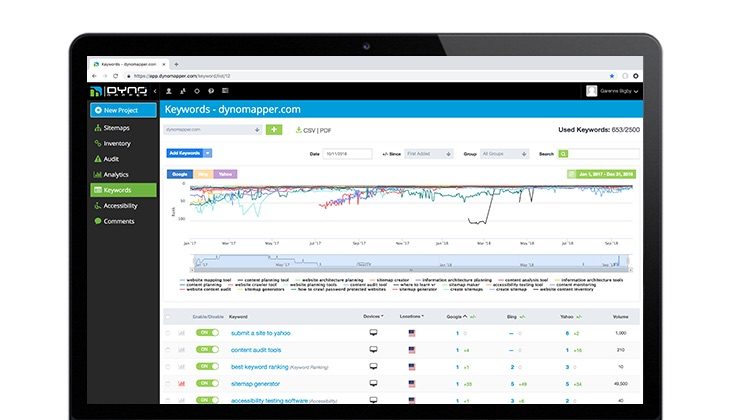Collapse the sidebar with the chevron arrow

(155, 91)
